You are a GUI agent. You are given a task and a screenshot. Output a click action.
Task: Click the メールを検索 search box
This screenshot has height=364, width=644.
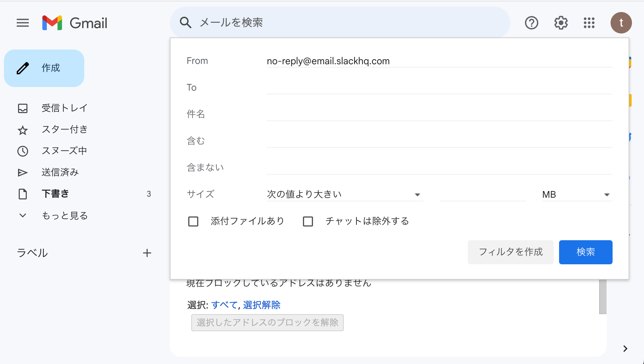(340, 22)
